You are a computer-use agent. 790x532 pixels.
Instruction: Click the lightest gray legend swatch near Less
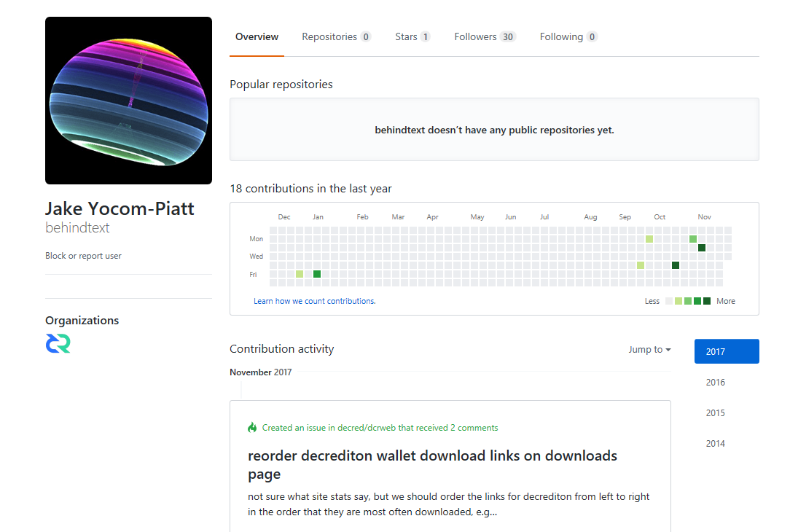coord(669,301)
